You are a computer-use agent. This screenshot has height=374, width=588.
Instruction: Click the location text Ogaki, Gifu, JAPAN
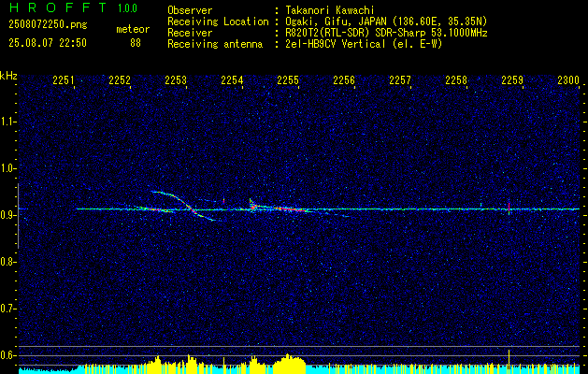point(335,22)
